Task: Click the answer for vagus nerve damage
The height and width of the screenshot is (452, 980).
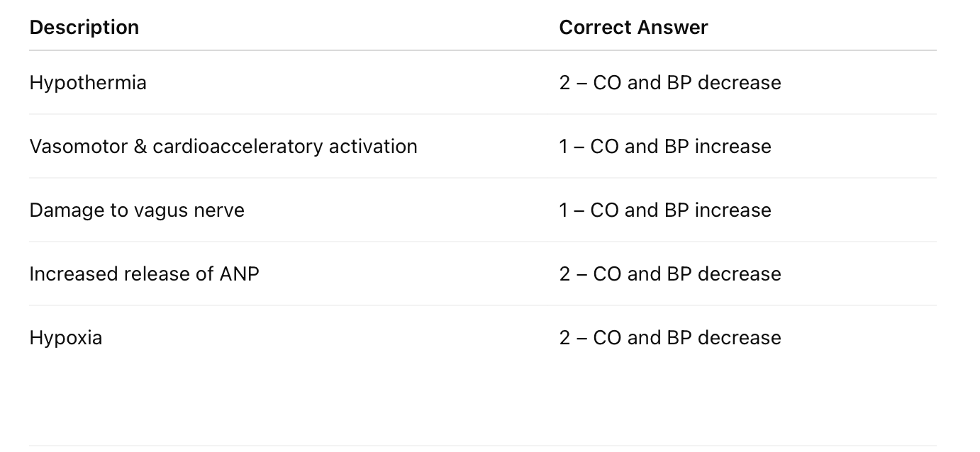Action: pyautogui.click(x=665, y=210)
